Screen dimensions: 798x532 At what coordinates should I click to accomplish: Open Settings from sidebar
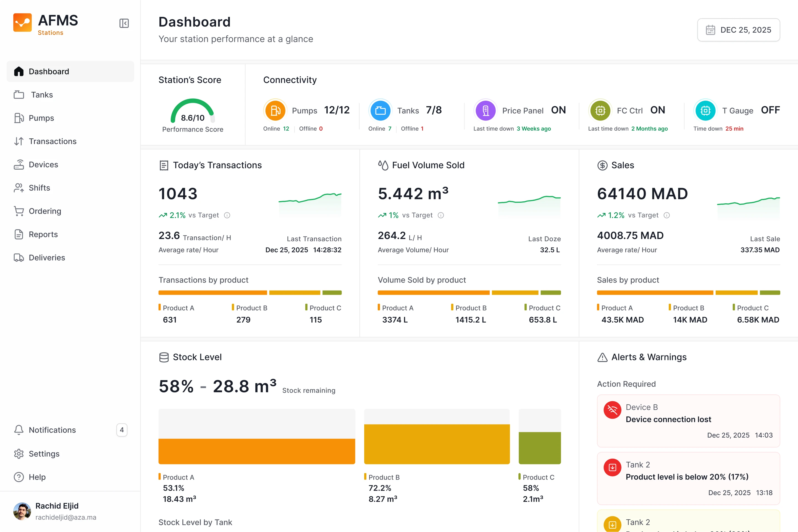(x=44, y=454)
